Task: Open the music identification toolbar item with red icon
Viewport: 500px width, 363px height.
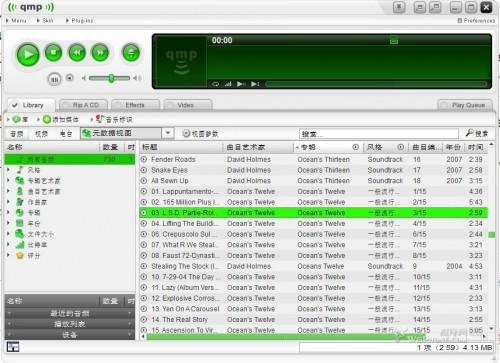Action: point(112,119)
